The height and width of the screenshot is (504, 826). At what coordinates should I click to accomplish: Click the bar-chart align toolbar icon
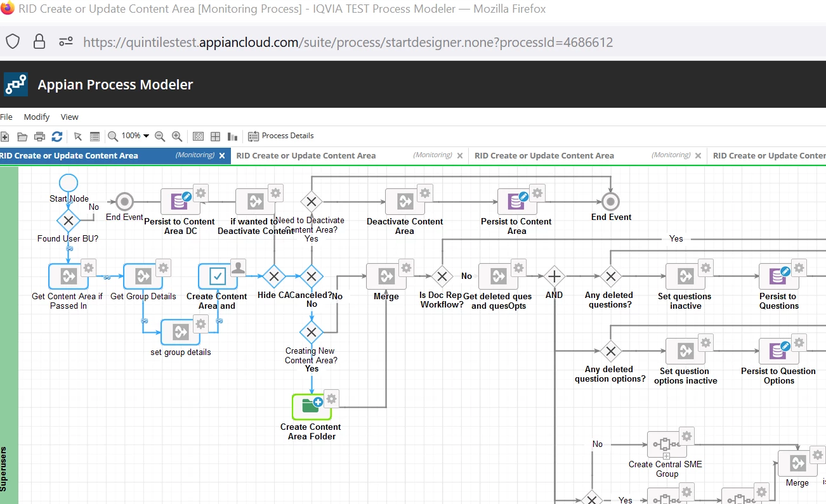232,136
